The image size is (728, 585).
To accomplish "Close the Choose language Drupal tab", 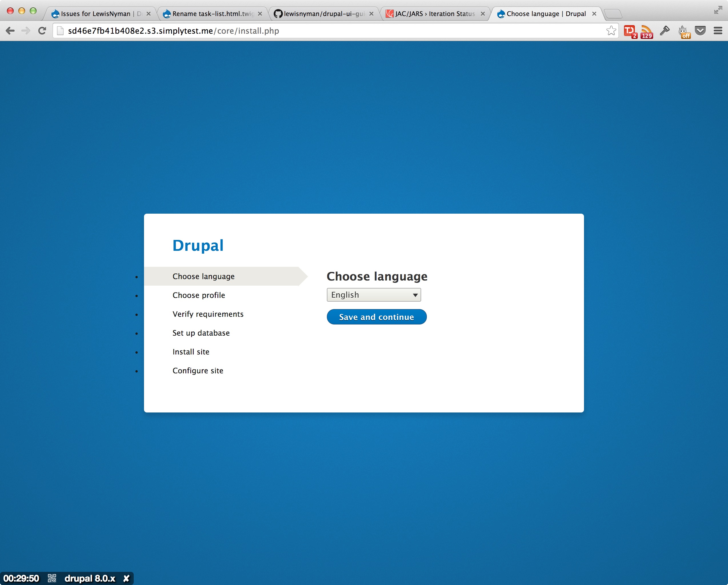I will (x=594, y=14).
